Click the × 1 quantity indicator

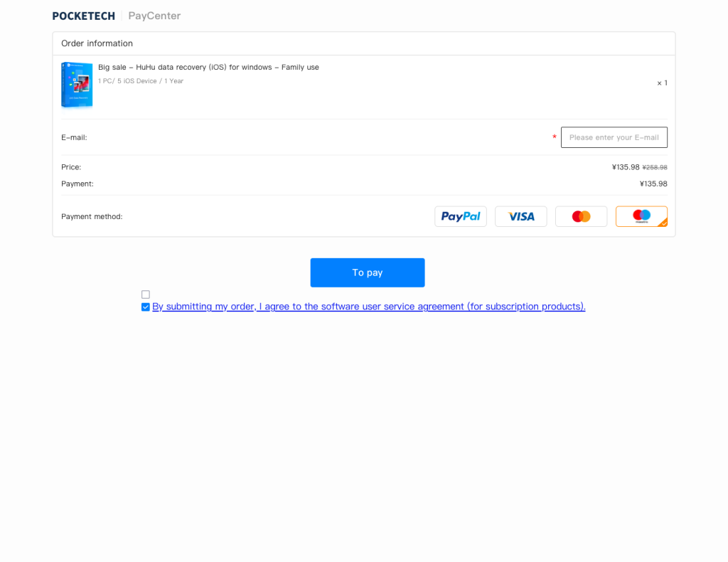pyautogui.click(x=661, y=83)
